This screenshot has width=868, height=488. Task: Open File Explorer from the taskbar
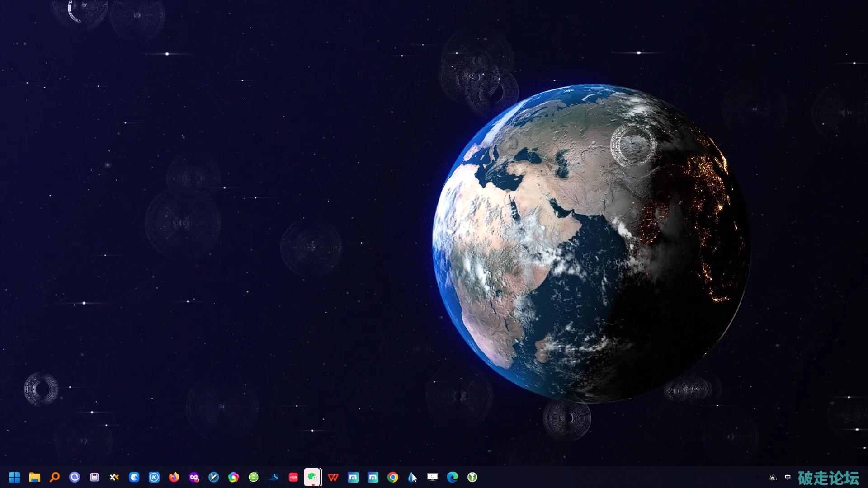coord(35,477)
